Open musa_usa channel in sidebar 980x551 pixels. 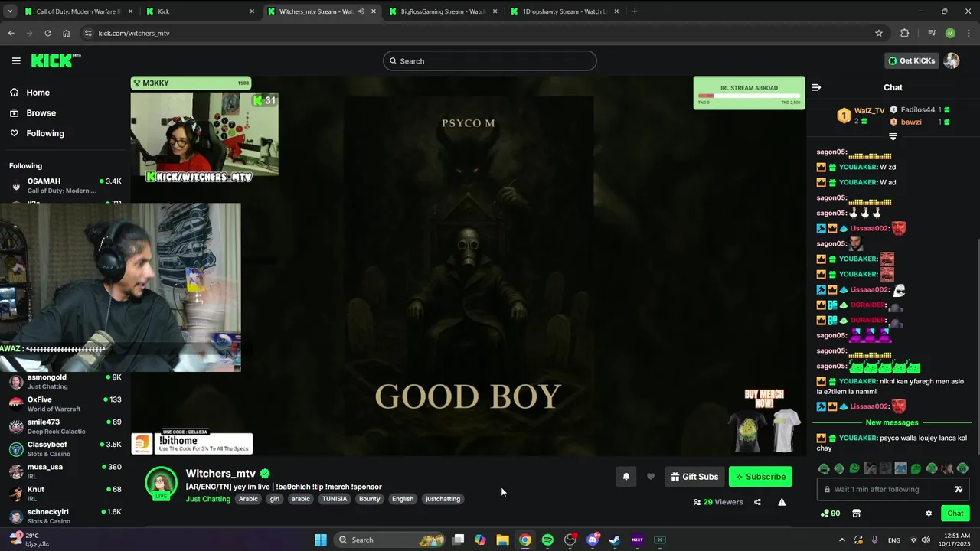(x=65, y=471)
